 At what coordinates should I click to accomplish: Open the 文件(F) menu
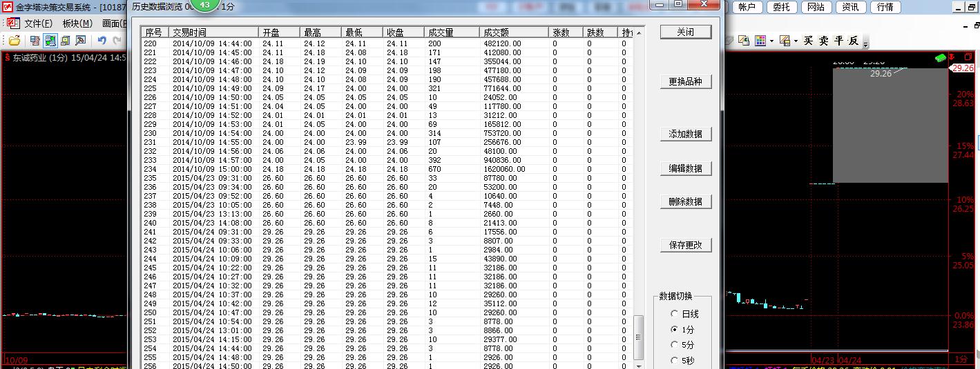[38, 23]
